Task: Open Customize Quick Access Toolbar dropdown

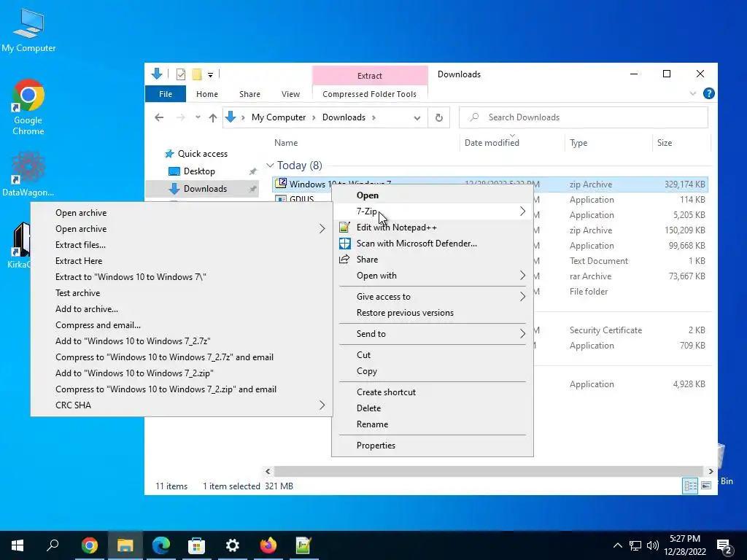Action: [210, 75]
